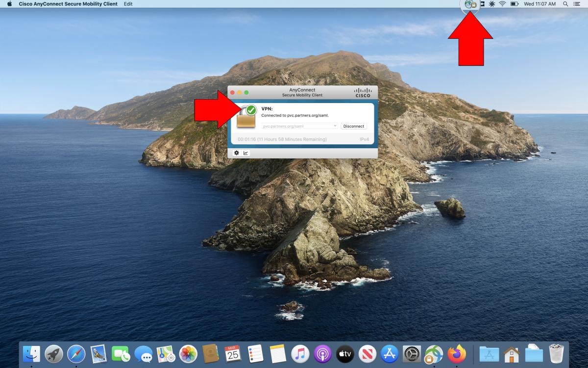Open App Store from the Dock

click(x=390, y=353)
